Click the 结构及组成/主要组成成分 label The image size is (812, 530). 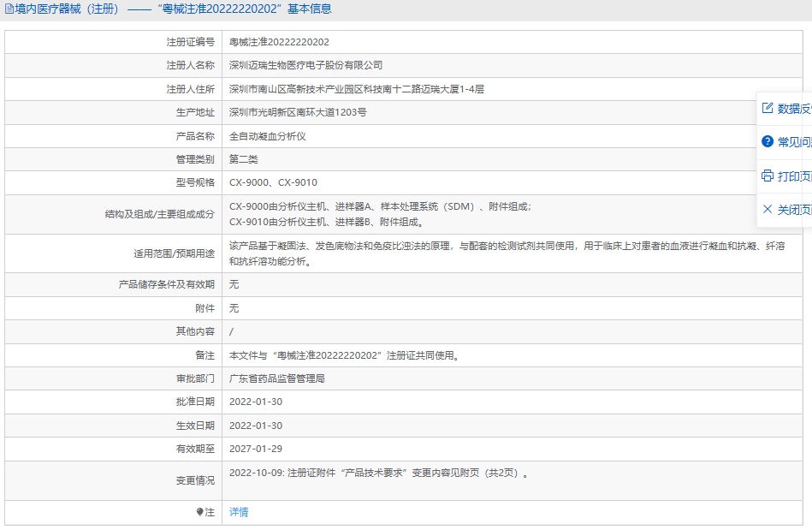tap(159, 214)
